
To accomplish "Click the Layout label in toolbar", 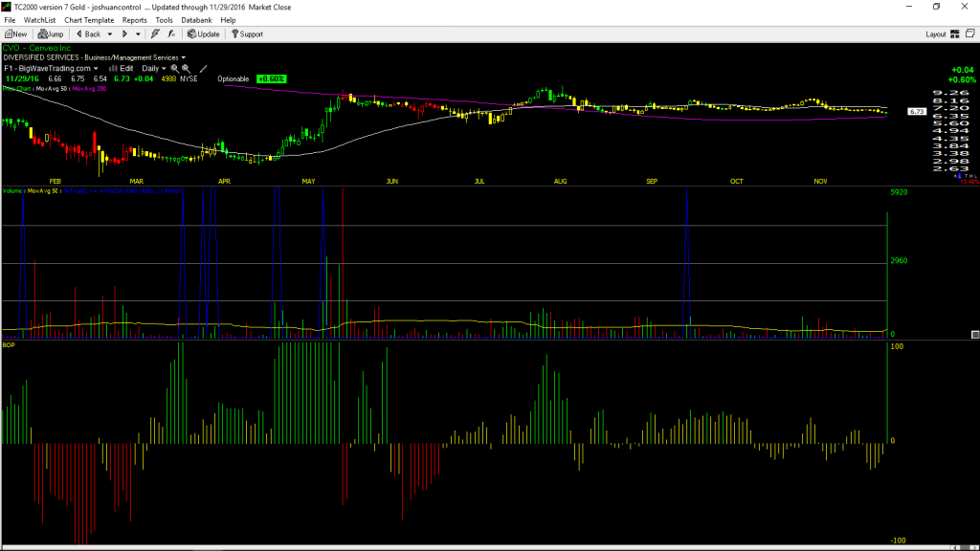I will pos(936,34).
